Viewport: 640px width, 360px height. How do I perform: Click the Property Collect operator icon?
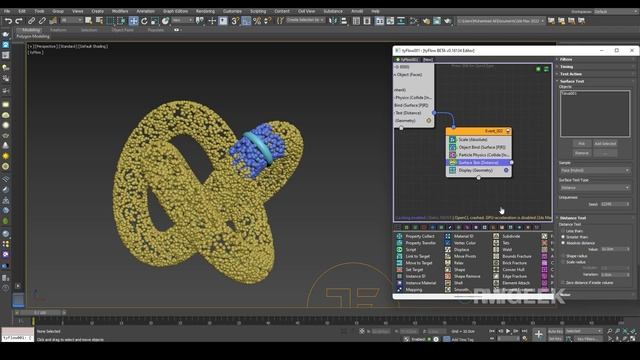click(x=400, y=236)
